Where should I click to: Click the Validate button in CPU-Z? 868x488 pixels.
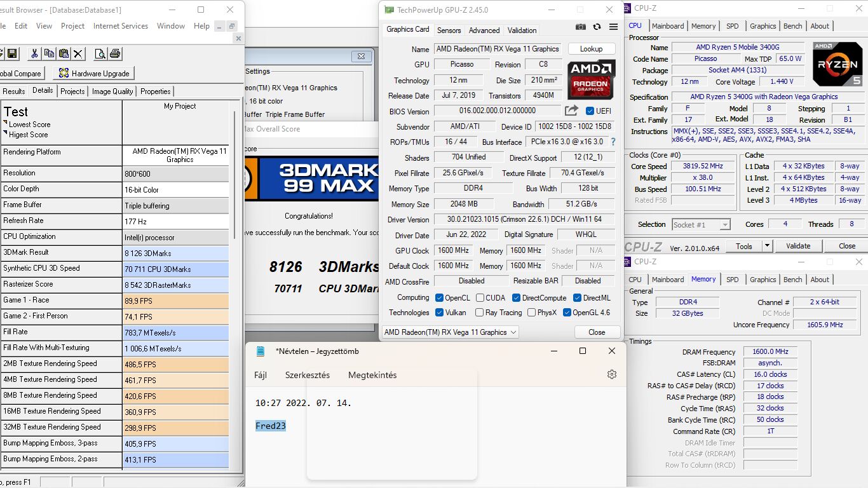point(798,246)
